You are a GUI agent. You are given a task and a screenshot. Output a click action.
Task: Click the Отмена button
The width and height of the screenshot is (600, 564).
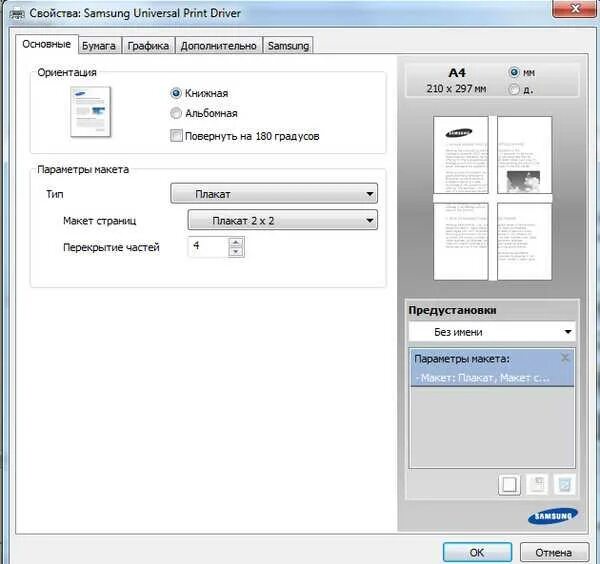tap(554, 552)
